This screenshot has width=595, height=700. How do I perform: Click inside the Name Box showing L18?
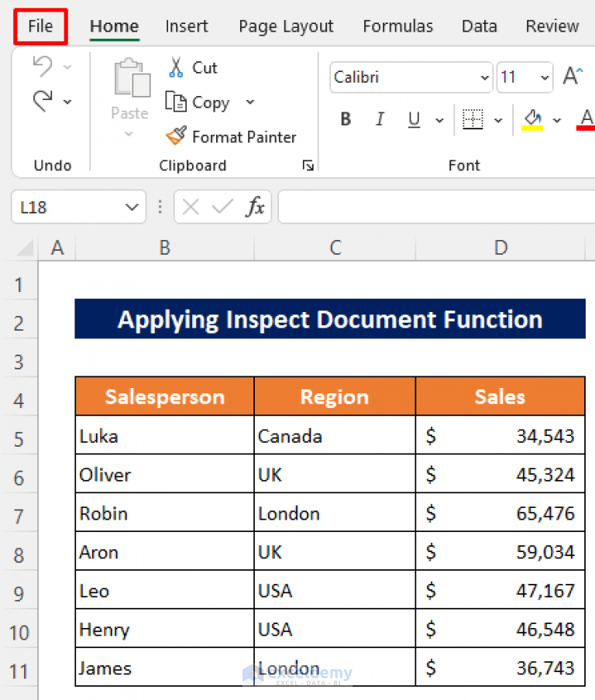pos(70,207)
